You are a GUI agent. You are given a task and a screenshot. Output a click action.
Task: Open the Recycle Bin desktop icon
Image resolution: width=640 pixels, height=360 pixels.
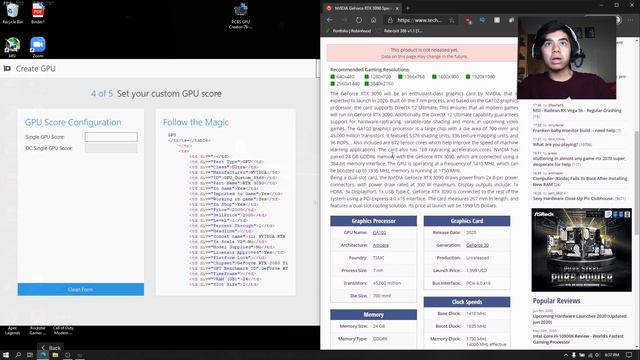12,13
